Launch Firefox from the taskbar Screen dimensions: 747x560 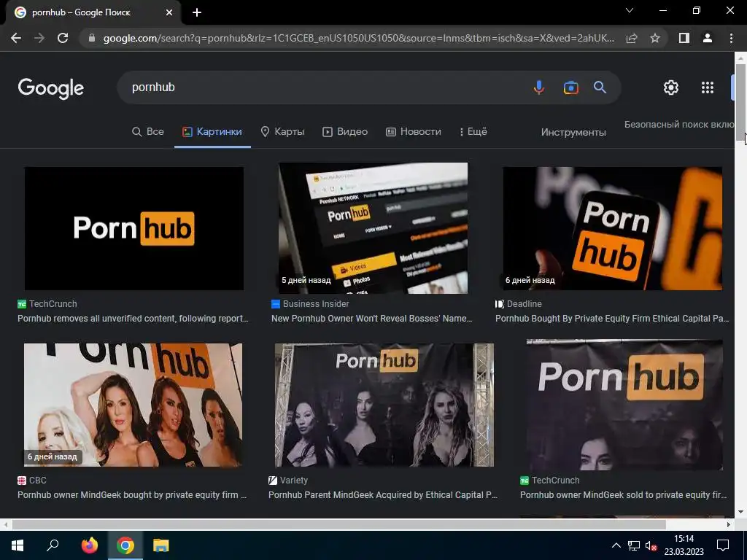click(89, 545)
